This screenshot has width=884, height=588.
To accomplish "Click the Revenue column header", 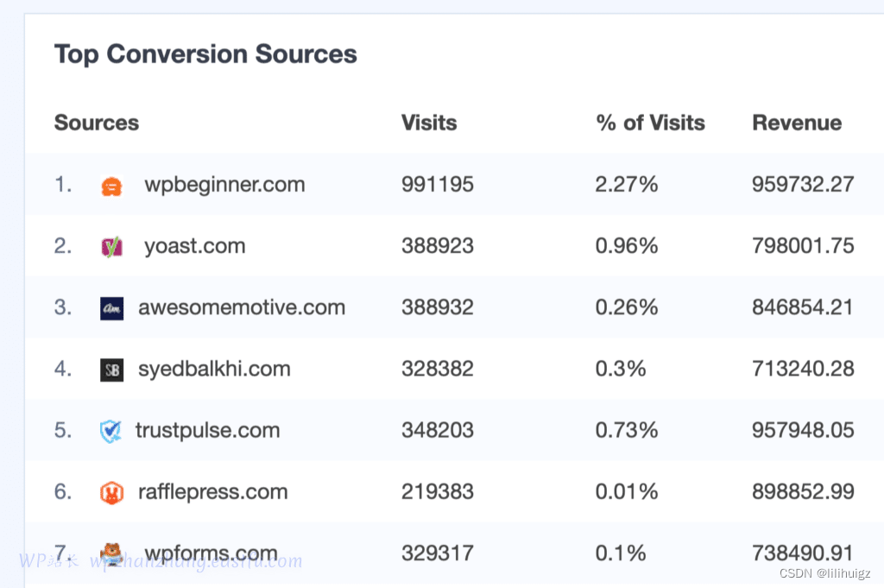I will click(x=797, y=123).
